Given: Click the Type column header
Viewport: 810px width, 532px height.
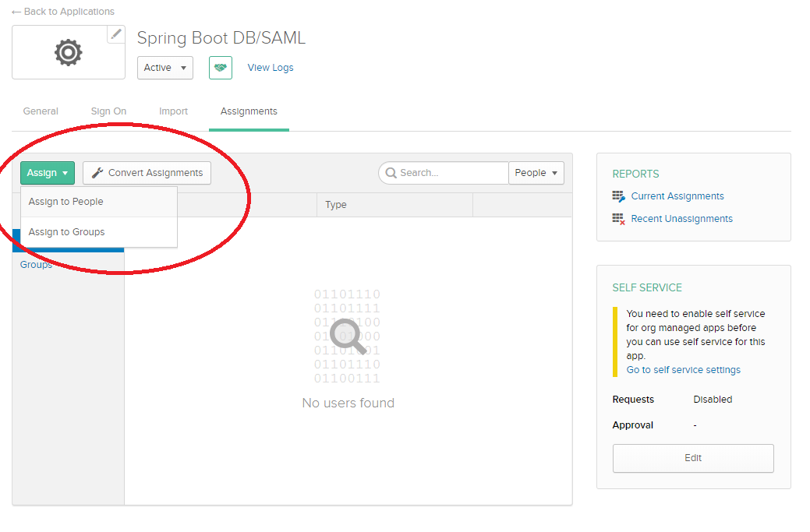Looking at the screenshot, I should pos(336,205).
